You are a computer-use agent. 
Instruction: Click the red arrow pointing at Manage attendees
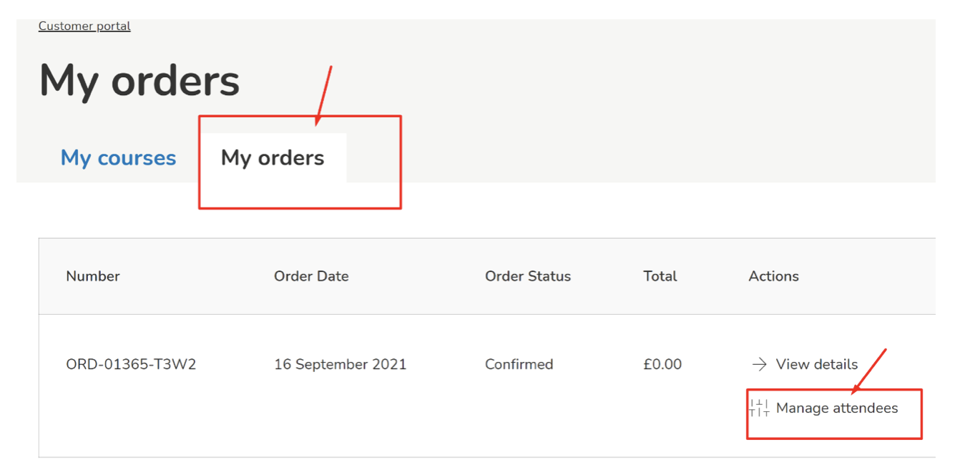(869, 372)
